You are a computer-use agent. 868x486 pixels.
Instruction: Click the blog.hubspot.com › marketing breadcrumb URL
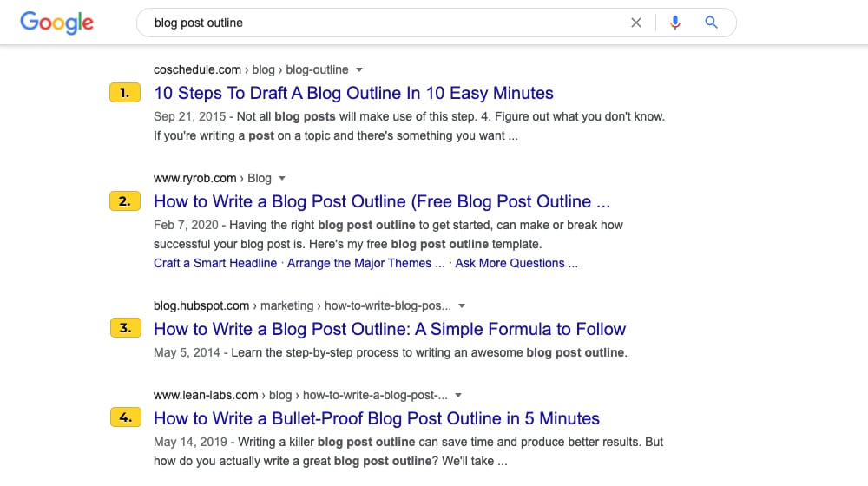(302, 305)
